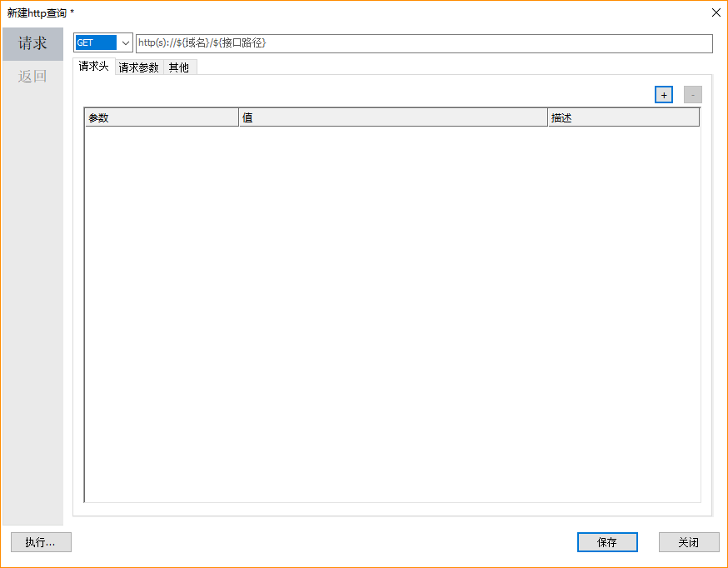Viewport: 728px width, 568px height.
Task: Switch to the 其他 tab
Action: (x=179, y=67)
